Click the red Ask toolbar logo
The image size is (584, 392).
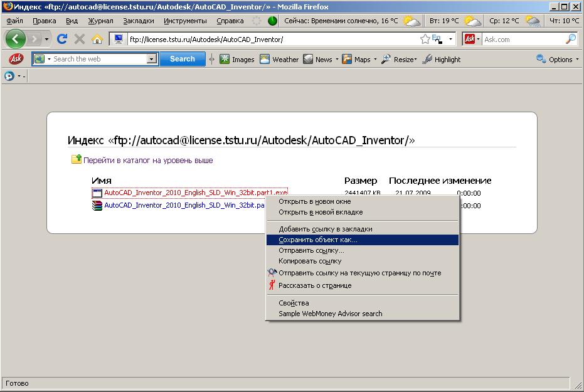tap(16, 59)
